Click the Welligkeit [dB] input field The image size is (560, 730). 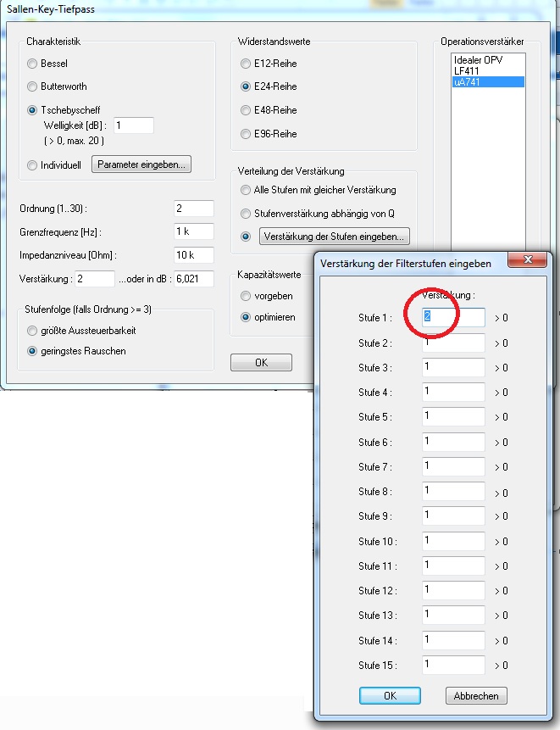coord(134,125)
